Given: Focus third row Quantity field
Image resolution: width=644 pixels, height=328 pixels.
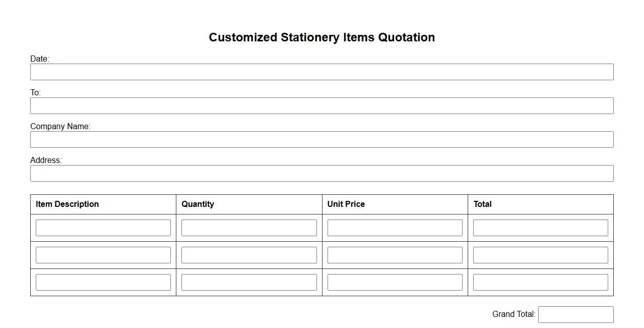Looking at the screenshot, I should tap(249, 282).
